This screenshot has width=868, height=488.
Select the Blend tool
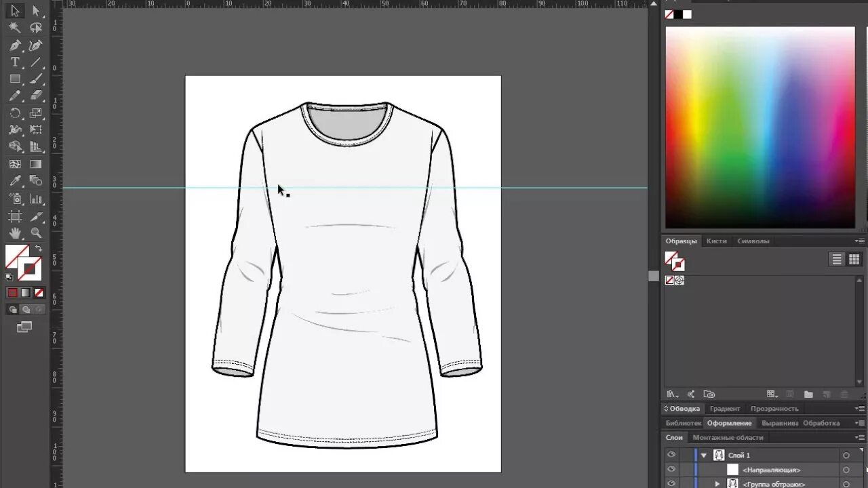(36, 181)
